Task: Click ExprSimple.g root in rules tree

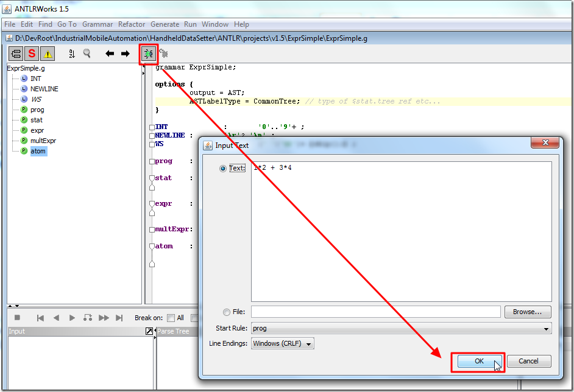Action: [26, 68]
